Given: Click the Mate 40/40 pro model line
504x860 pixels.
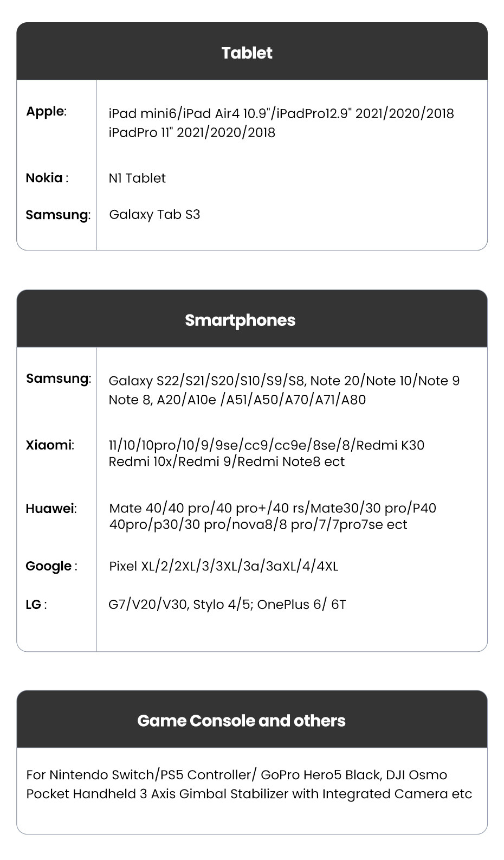Looking at the screenshot, I should [272, 508].
